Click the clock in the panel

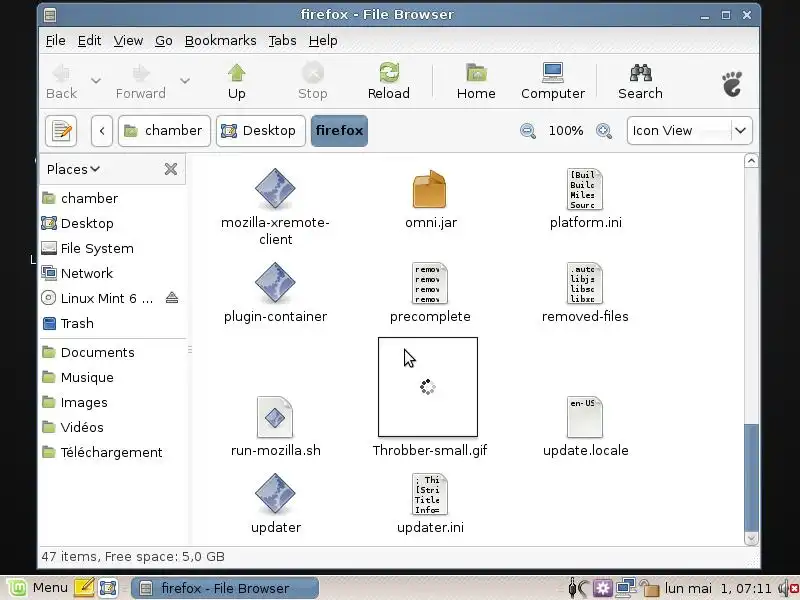coord(718,588)
